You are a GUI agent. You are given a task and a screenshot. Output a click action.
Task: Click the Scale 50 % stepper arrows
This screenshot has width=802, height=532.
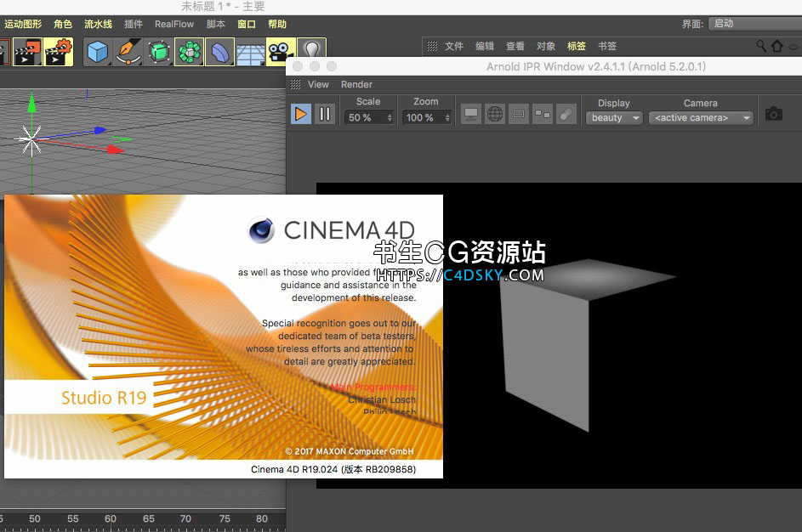[x=390, y=117]
